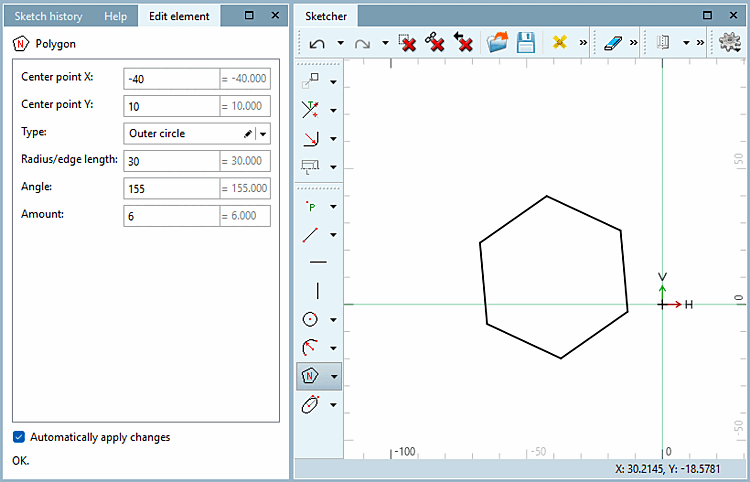Screen dimensions: 750x482
Task: Expand overflow chevron next to eraser
Action: tap(633, 43)
